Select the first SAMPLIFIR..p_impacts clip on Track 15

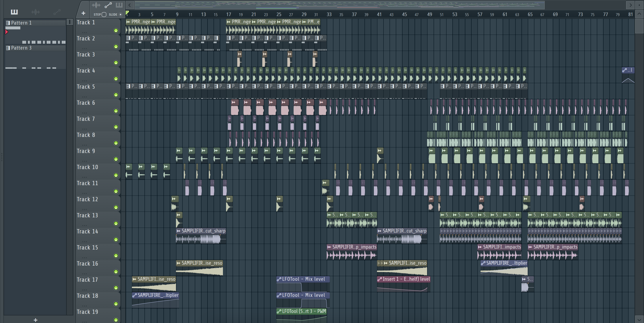coord(352,252)
